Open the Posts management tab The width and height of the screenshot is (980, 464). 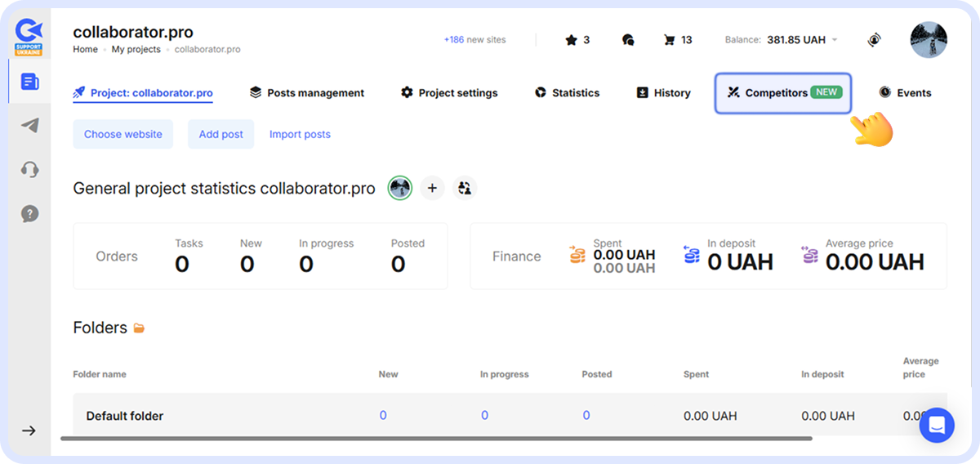pos(307,93)
